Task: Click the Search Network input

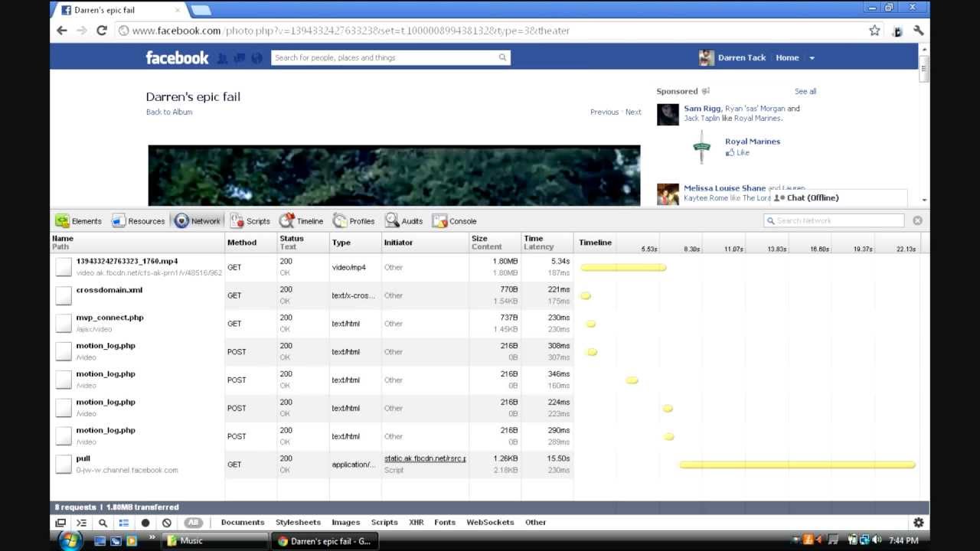Action: click(835, 220)
